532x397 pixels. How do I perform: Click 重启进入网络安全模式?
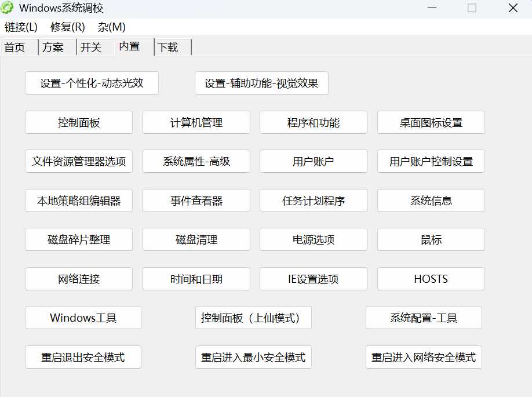[x=424, y=357]
